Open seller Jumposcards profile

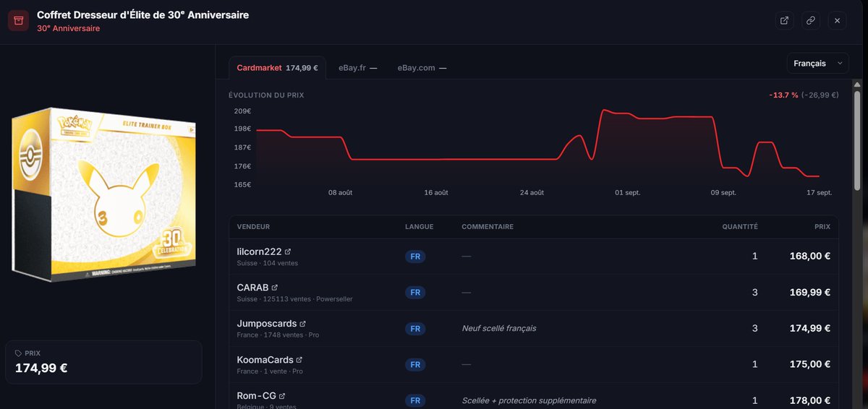[267, 324]
